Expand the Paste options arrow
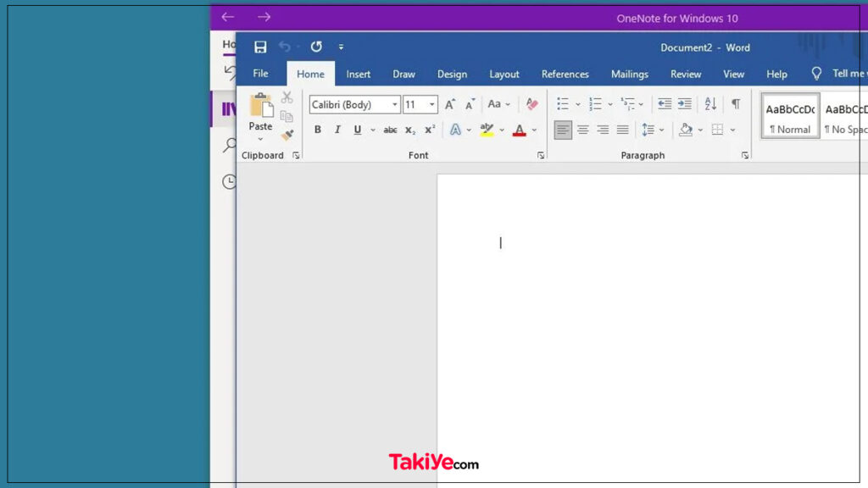The width and height of the screenshot is (868, 488). point(260,139)
